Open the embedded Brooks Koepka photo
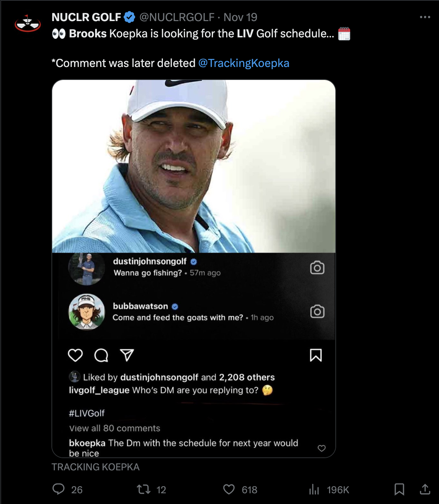 tap(194, 167)
